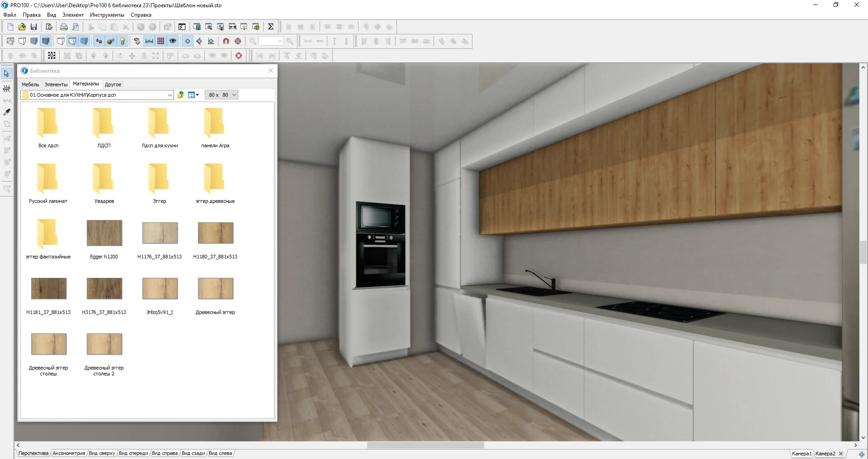Click the Sigma report icon
Viewport: 868px width, 459px height.
pos(270,27)
